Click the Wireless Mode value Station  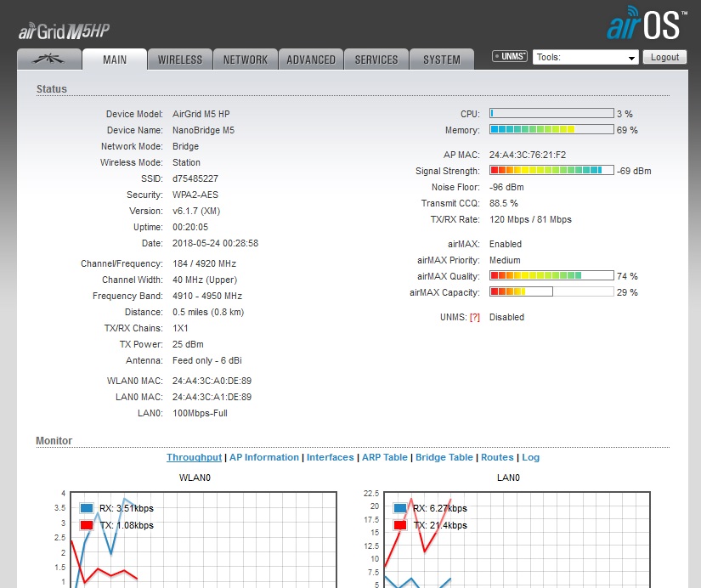coord(186,162)
